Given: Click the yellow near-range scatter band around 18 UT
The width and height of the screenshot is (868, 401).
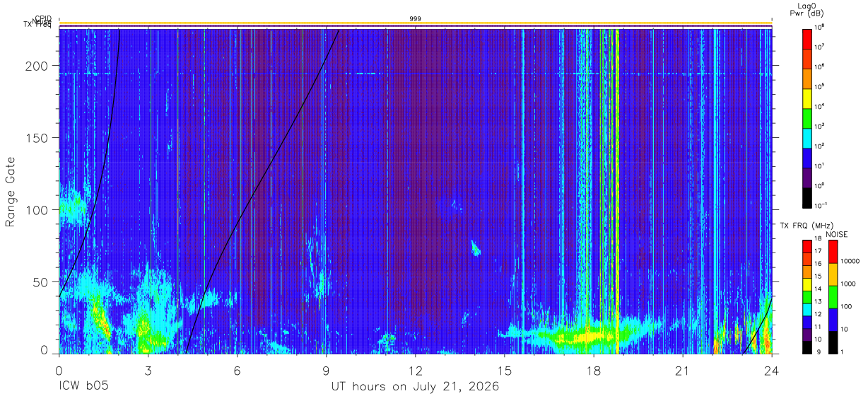Looking at the screenshot, I should 590,337.
